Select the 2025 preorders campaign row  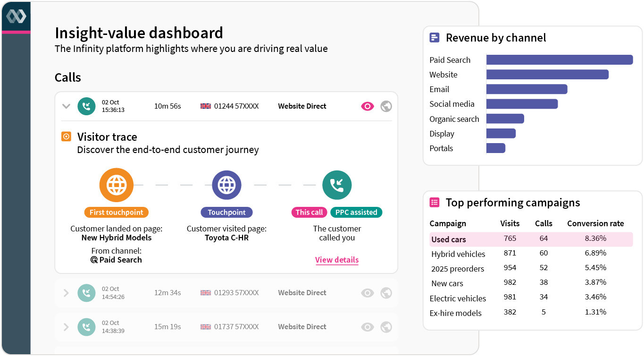531,268
